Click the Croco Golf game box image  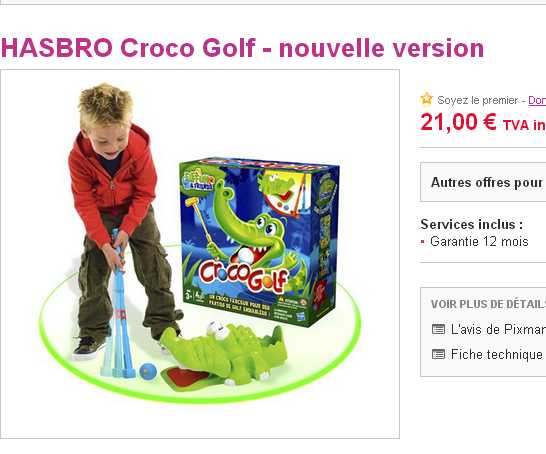(x=259, y=242)
